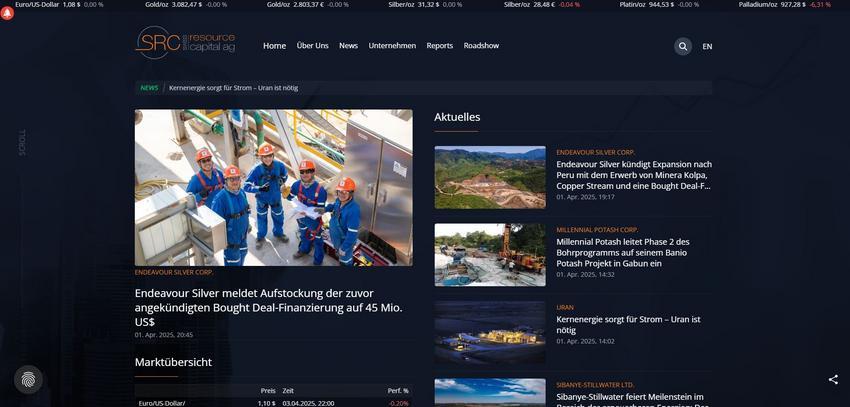Open article Sibanye-Stillwater feiert Meilenstein
Viewport: 850px width, 407px height.
[x=632, y=399]
